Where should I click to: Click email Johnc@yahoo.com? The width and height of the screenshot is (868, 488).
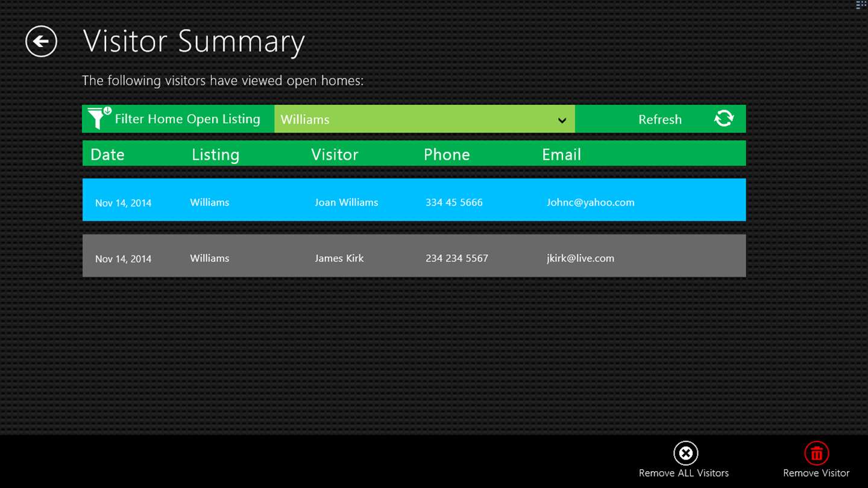[x=591, y=202]
